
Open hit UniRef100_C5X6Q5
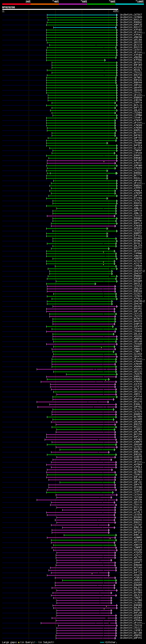click(131, 344)
